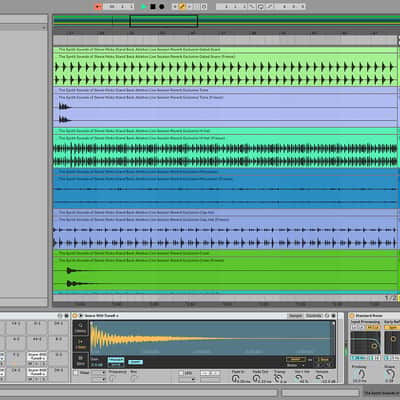Image resolution: width=400 pixels, height=400 pixels.
Task: Click the save preset icon in the Simpler title bar
Action: pyautogui.click(x=333, y=316)
